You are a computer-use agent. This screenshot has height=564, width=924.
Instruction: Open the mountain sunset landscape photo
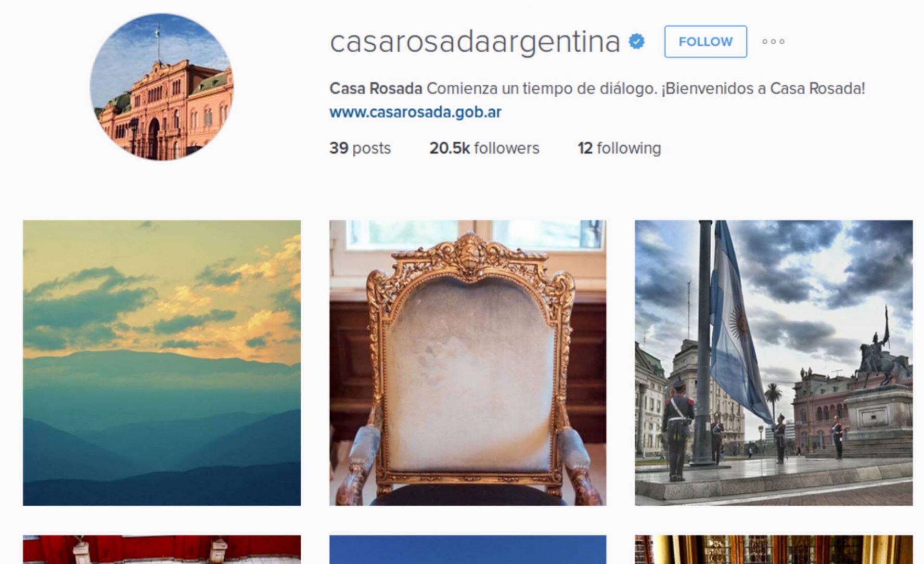162,363
